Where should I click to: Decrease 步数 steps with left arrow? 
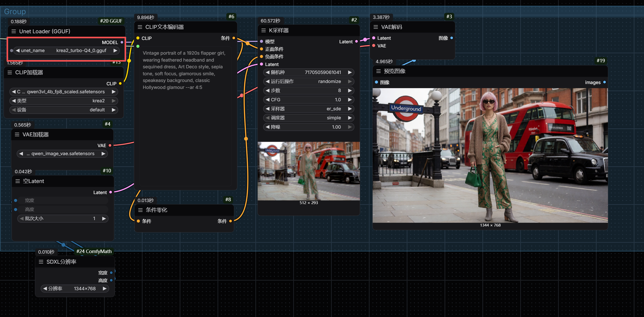(268, 90)
